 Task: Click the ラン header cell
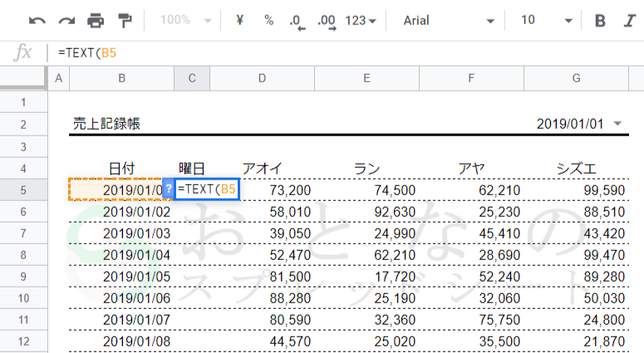pos(366,169)
